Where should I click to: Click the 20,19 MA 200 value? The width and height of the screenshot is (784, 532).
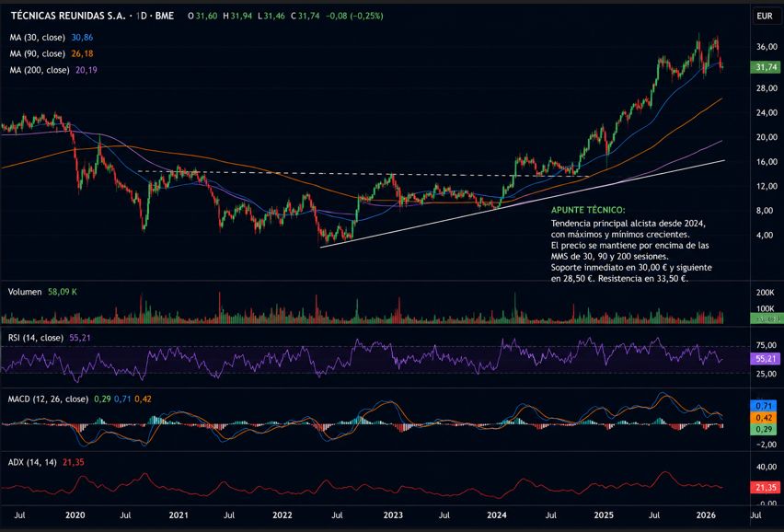86,70
